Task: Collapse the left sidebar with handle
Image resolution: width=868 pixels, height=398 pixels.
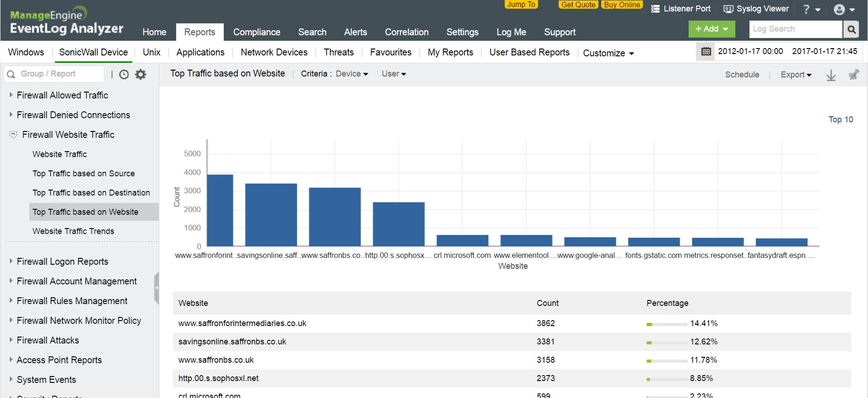Action: (x=156, y=288)
